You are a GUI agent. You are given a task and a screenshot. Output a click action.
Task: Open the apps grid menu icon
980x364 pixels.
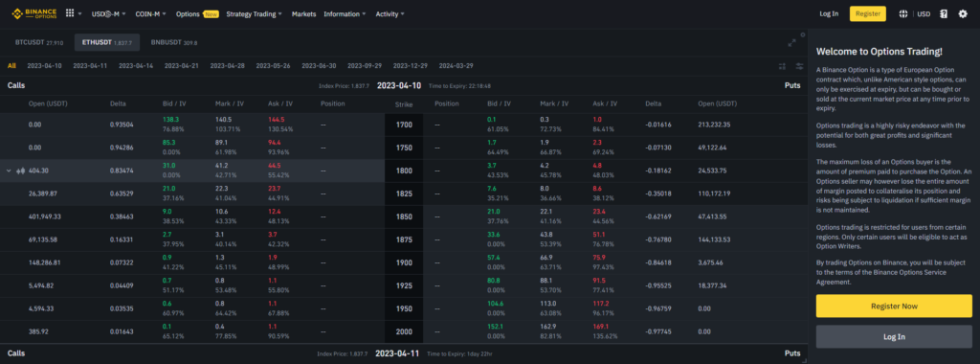tap(69, 13)
